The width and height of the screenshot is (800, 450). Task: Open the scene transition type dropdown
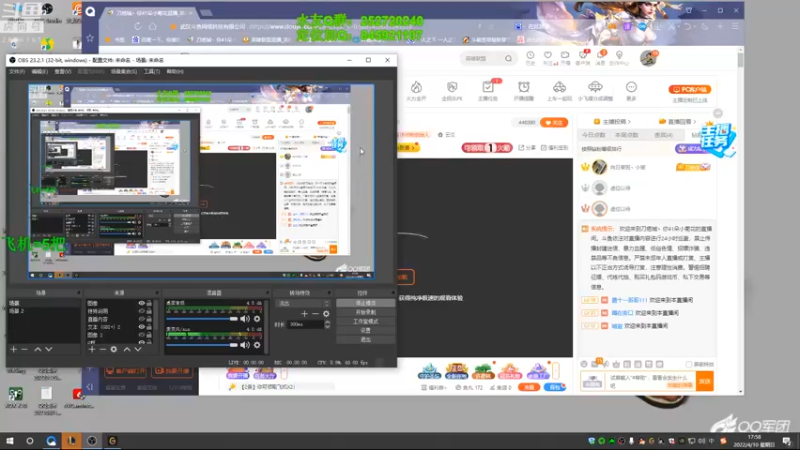pos(303,303)
